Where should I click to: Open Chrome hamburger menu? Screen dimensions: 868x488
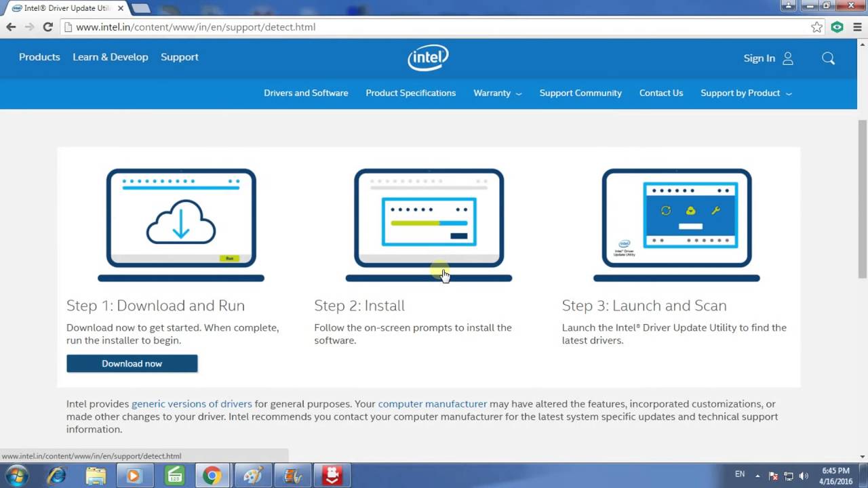point(856,27)
